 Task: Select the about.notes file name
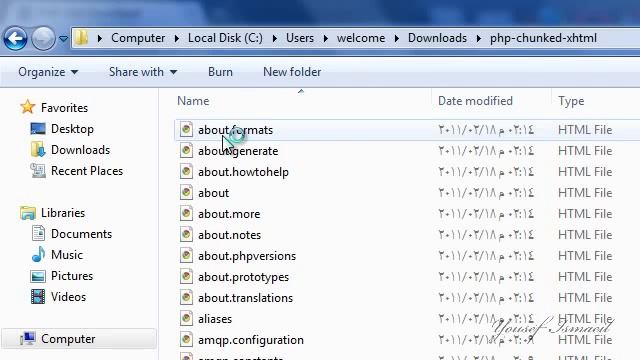229,235
